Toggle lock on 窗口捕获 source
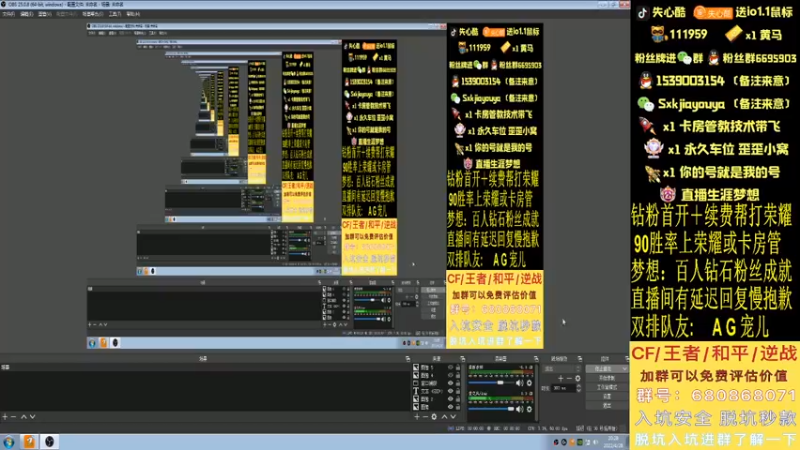This screenshot has height=450, width=800. [x=458, y=383]
